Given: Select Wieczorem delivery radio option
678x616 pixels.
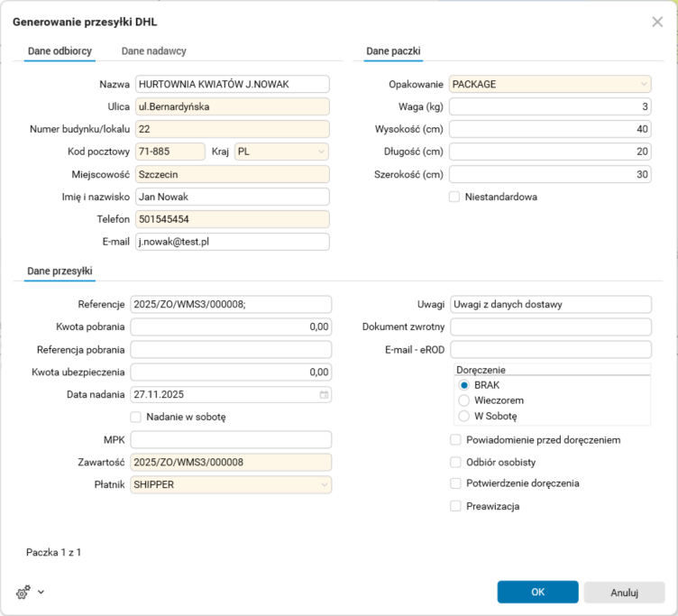Looking at the screenshot, I should click(464, 400).
